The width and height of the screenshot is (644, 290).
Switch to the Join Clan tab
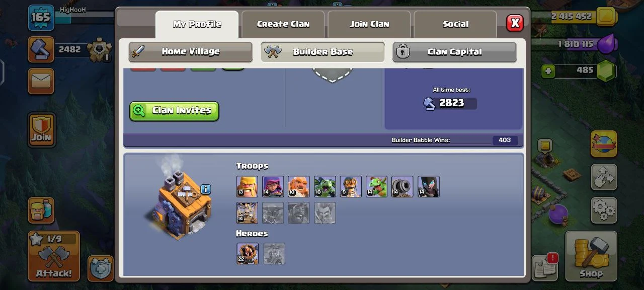pyautogui.click(x=369, y=24)
